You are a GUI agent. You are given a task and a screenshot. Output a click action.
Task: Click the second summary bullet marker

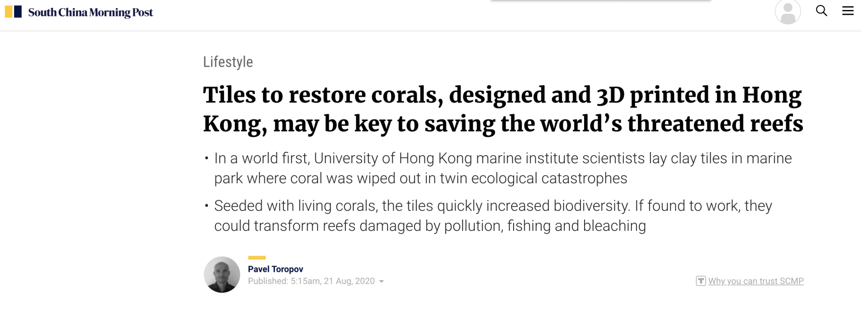pyautogui.click(x=207, y=206)
